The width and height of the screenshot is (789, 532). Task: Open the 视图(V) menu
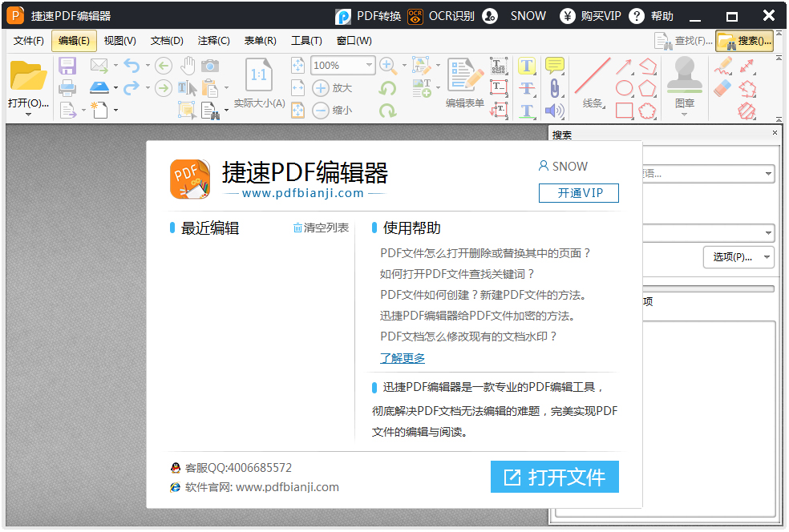119,41
